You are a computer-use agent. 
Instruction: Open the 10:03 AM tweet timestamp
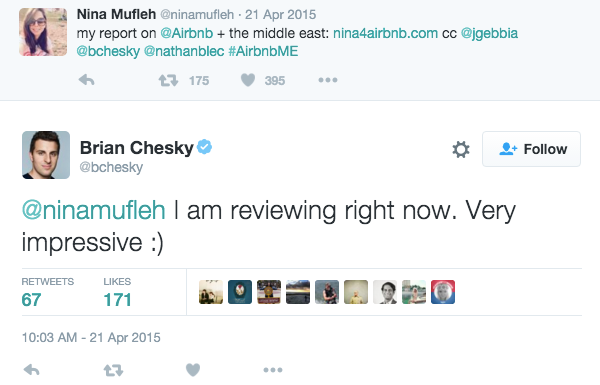click(91, 338)
